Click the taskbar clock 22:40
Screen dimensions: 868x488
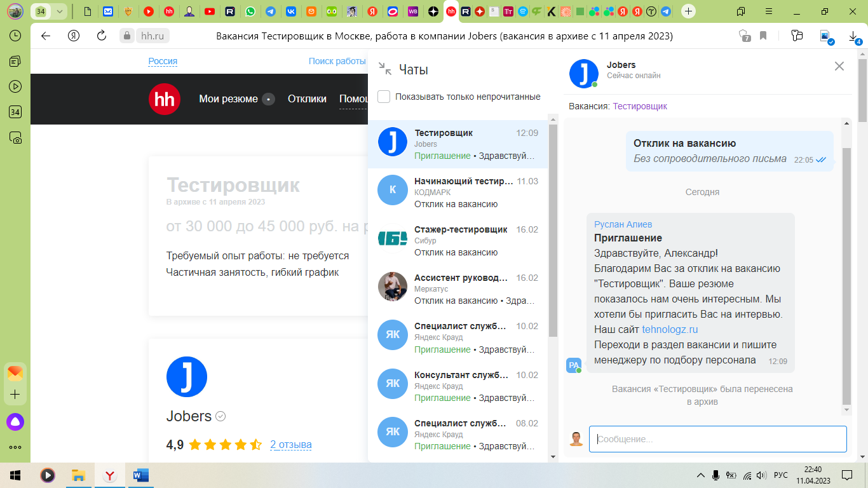pos(812,475)
